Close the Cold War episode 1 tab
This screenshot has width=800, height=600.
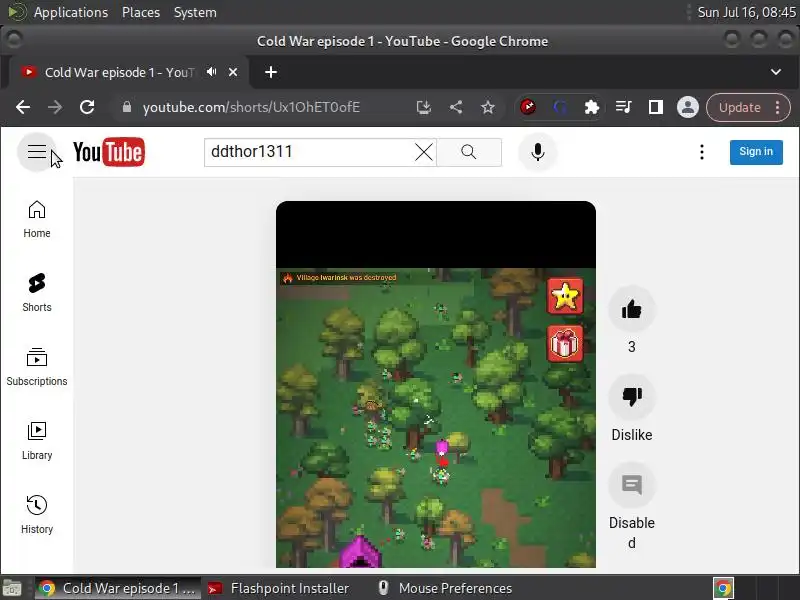click(233, 72)
